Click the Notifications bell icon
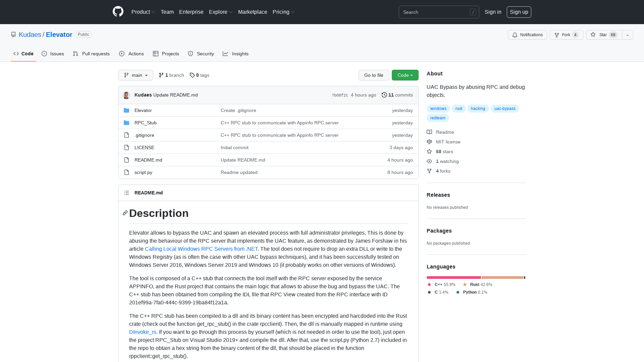 tap(515, 35)
